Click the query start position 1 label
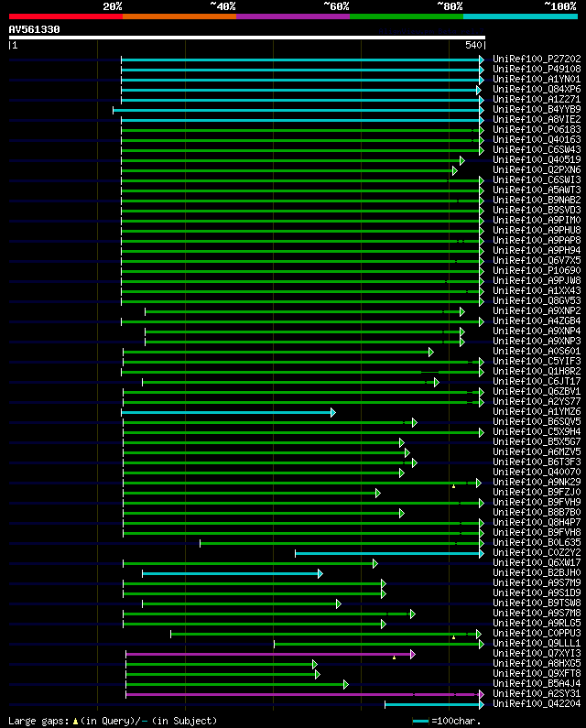 pos(16,45)
